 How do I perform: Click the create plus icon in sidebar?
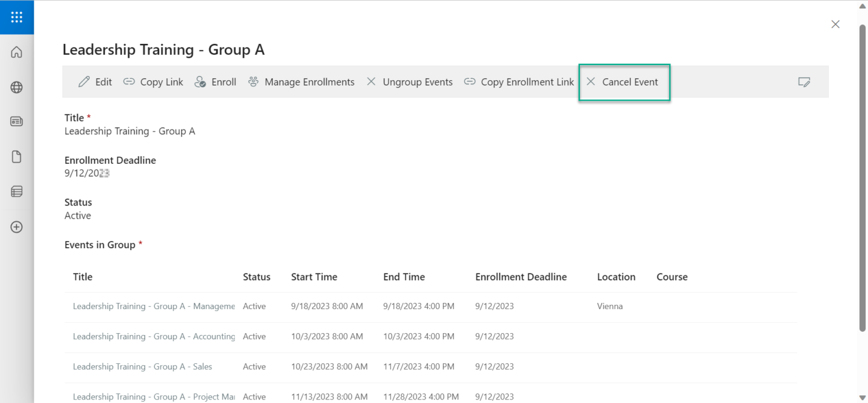tap(17, 227)
